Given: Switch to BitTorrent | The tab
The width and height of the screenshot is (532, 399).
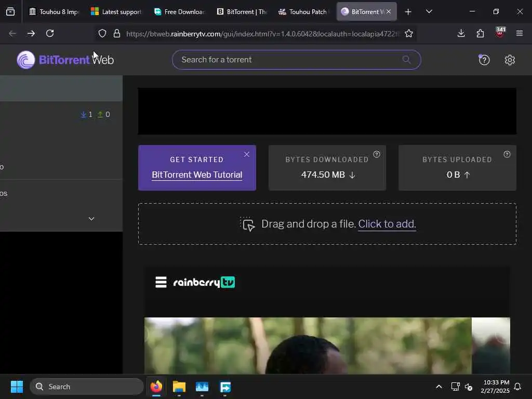Looking at the screenshot, I should 242,12.
